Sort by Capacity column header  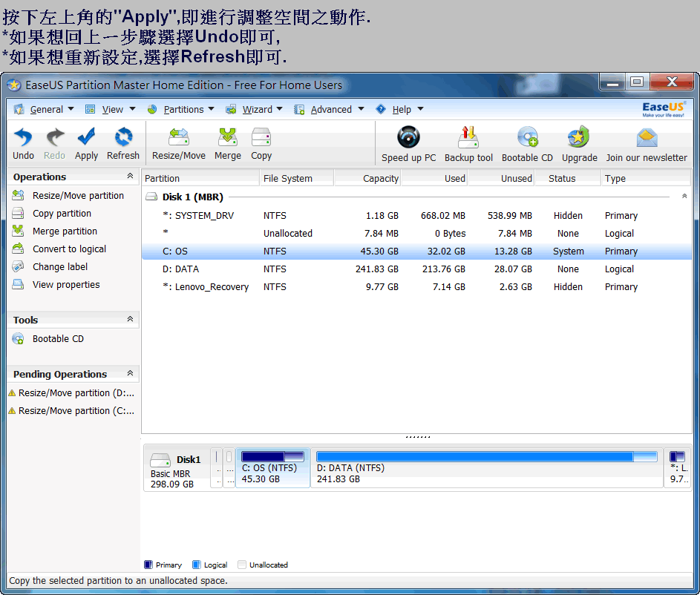367,178
